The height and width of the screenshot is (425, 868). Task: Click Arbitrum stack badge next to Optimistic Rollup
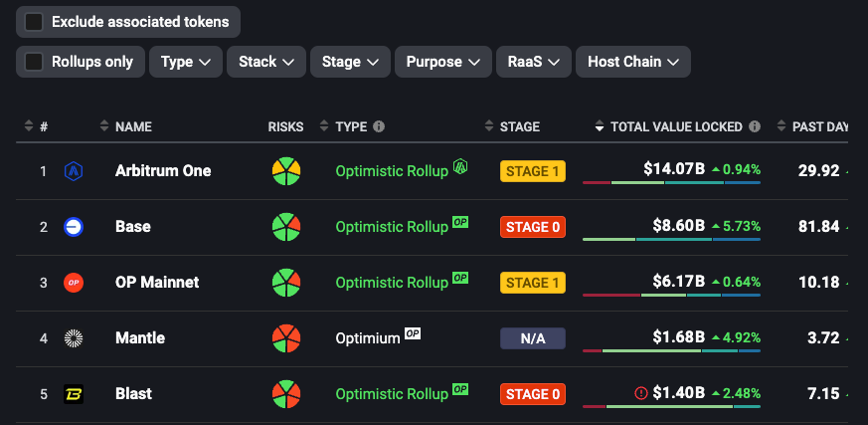tap(460, 165)
